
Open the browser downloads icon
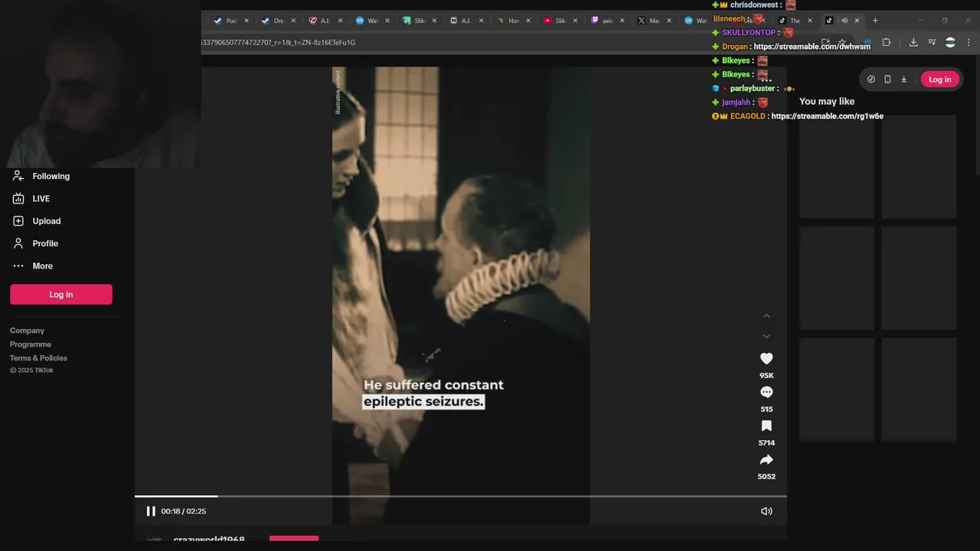pyautogui.click(x=913, y=42)
